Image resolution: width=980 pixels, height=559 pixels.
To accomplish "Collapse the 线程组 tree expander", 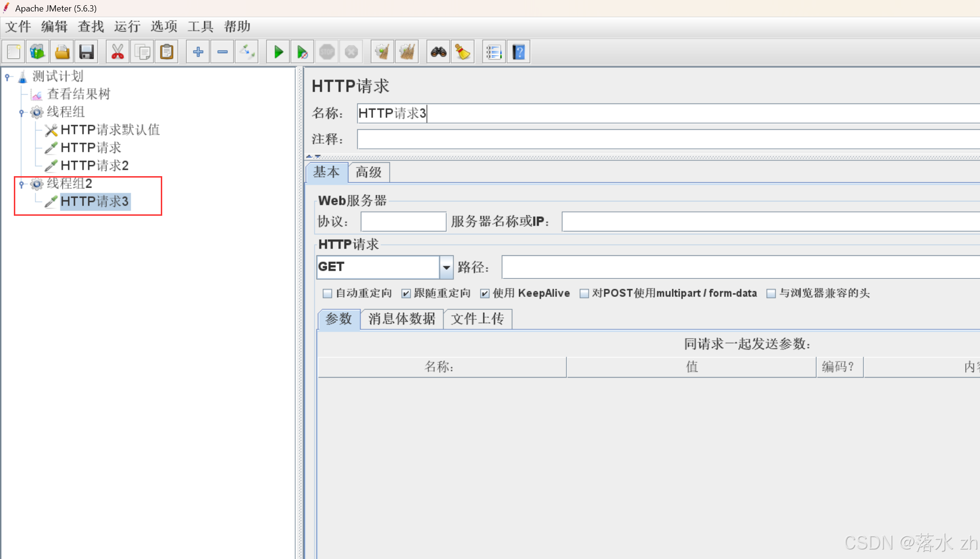I will coord(21,113).
